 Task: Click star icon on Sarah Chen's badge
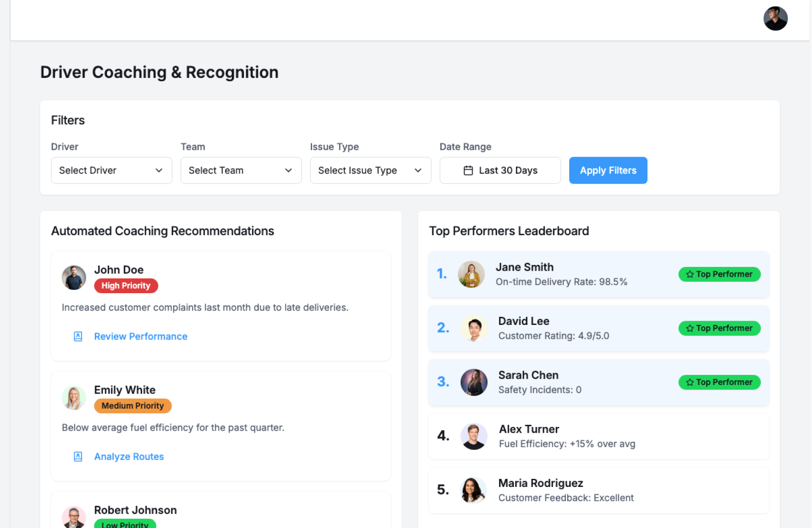click(x=690, y=382)
